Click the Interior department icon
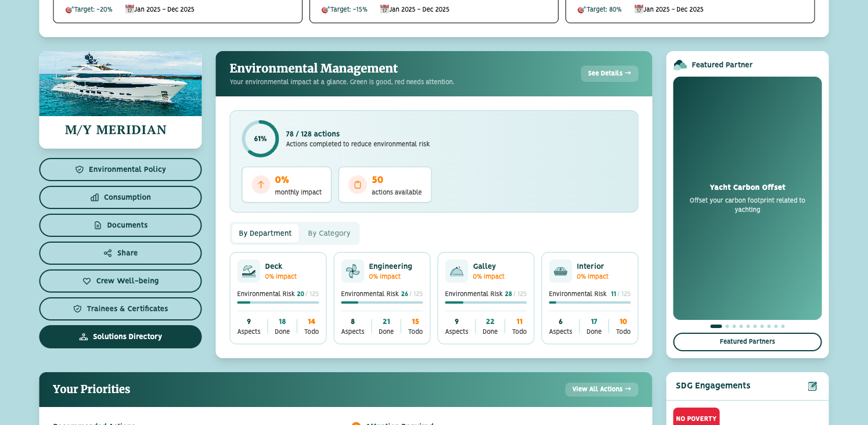 [560, 271]
